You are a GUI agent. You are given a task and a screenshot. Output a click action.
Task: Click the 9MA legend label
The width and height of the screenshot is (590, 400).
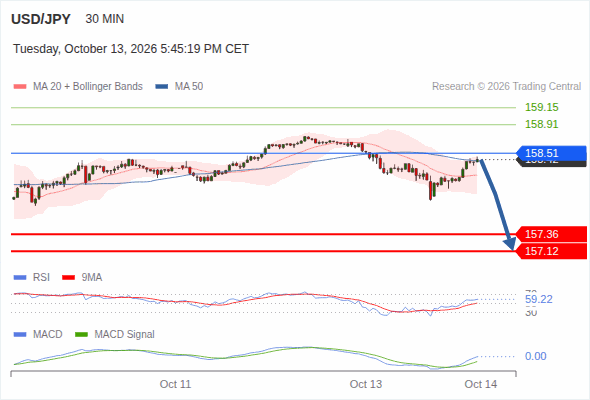click(x=92, y=278)
